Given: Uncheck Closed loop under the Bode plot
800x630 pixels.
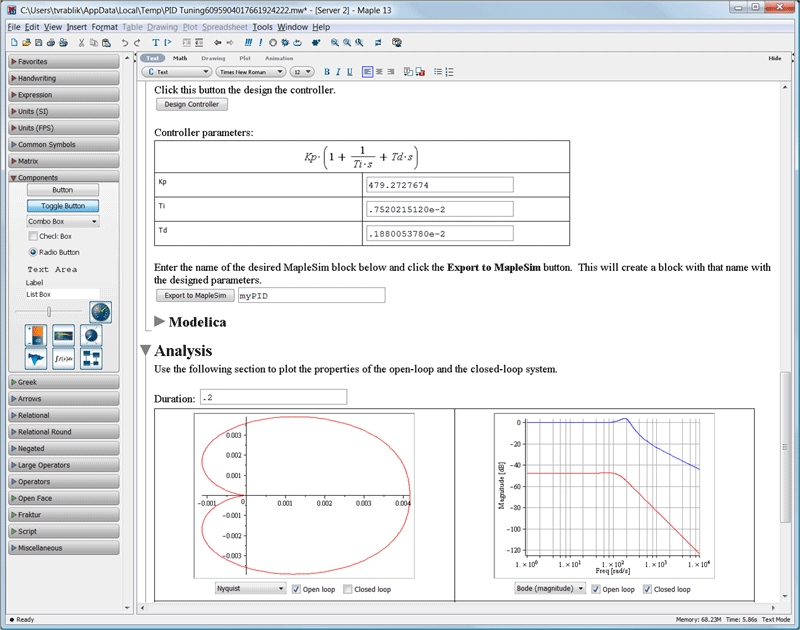Looking at the screenshot, I should coord(647,589).
